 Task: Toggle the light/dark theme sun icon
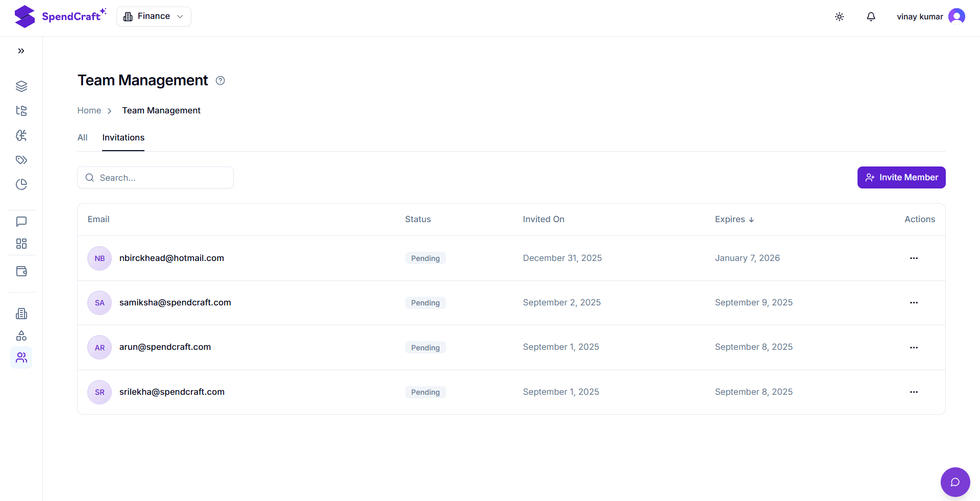pyautogui.click(x=839, y=17)
